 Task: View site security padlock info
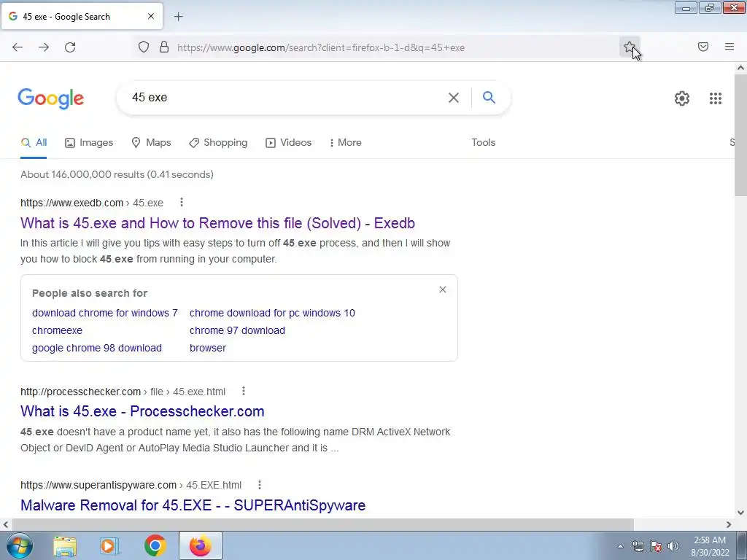[164, 47]
